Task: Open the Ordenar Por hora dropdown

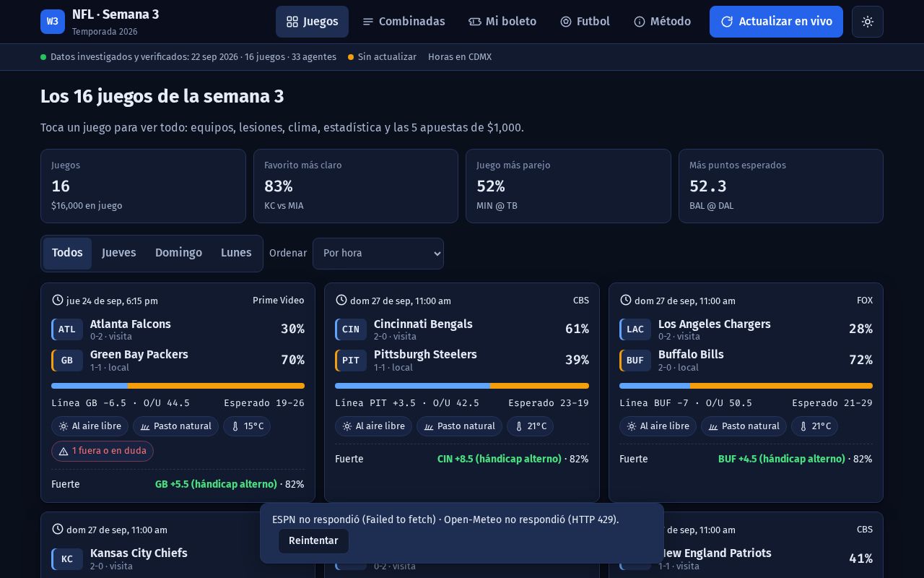Action: [x=378, y=254]
